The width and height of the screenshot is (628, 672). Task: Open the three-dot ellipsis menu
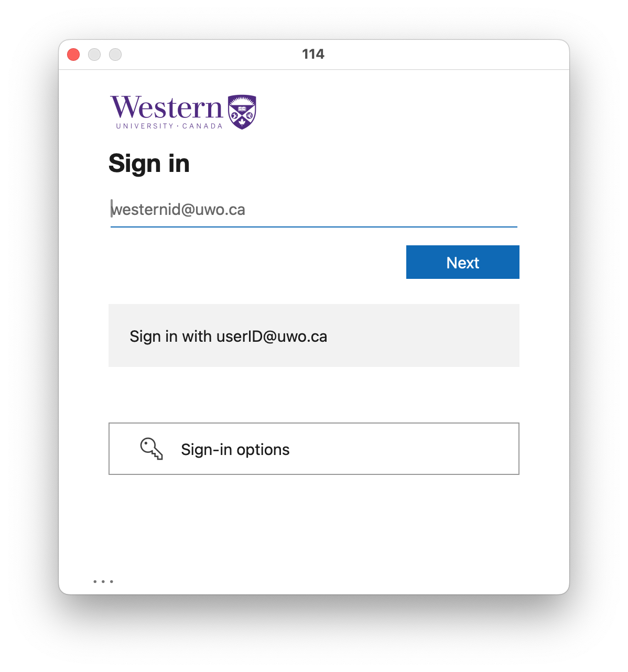(x=103, y=581)
